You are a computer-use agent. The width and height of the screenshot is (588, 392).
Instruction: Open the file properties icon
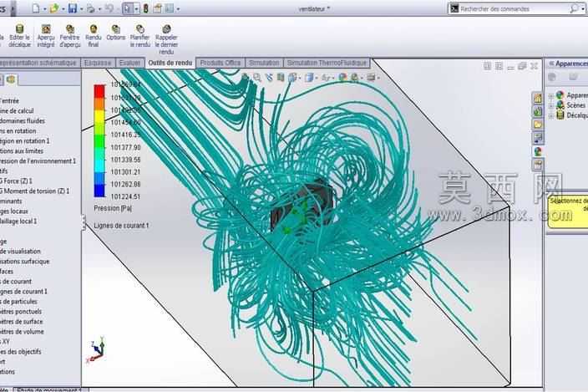(158, 8)
